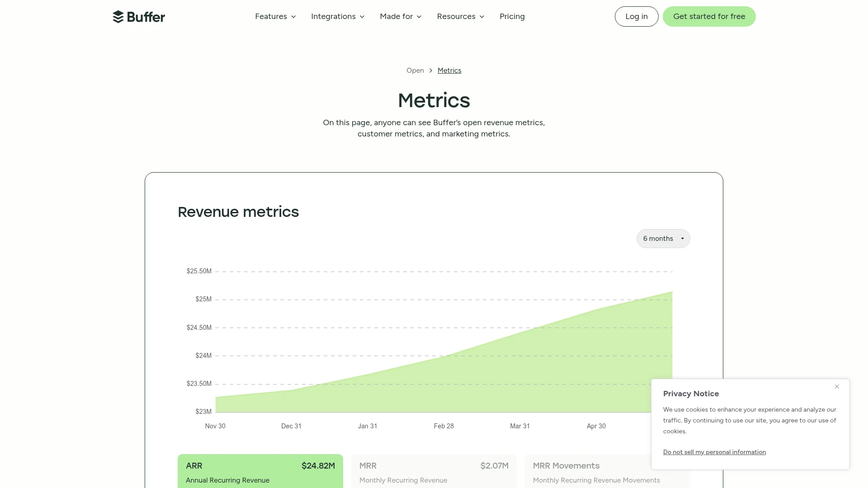Image resolution: width=868 pixels, height=488 pixels.
Task: Click the Jan 31 date label
Action: coord(368,426)
